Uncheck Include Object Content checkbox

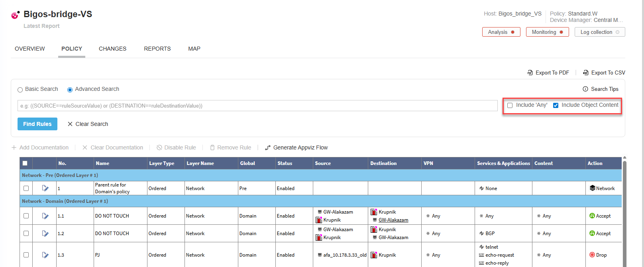point(556,106)
